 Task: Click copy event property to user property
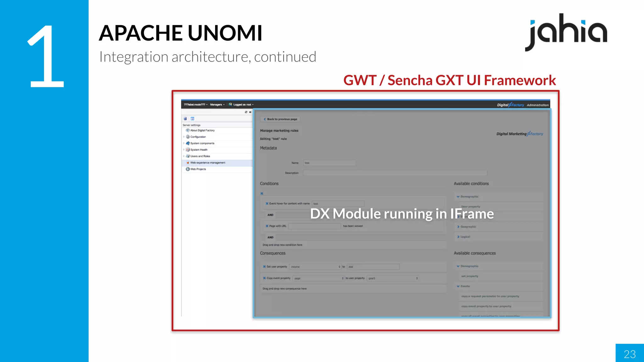coord(486,306)
